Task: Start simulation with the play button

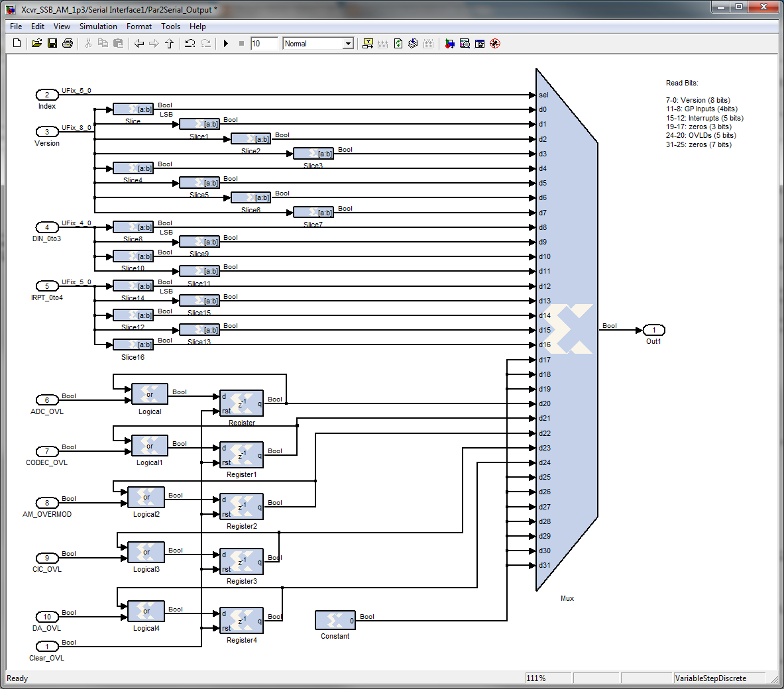Action: click(225, 44)
